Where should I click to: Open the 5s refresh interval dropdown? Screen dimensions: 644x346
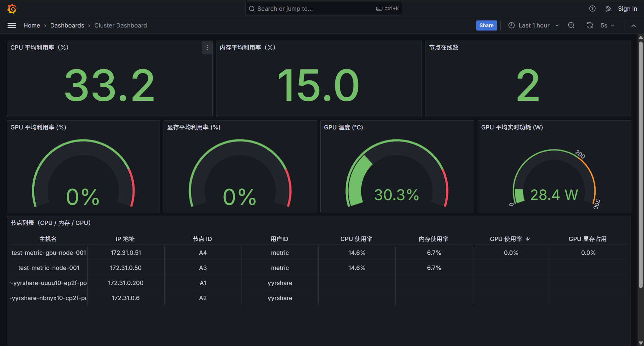point(607,25)
